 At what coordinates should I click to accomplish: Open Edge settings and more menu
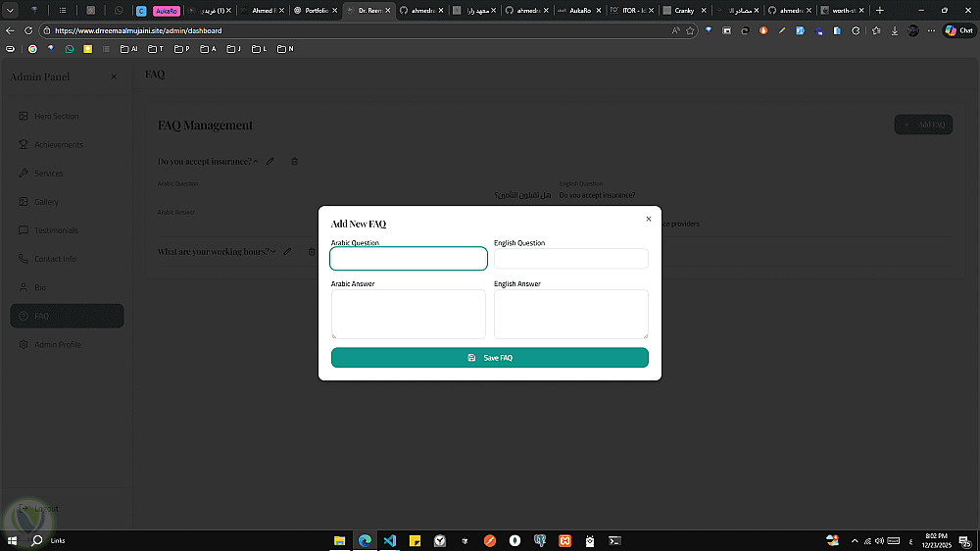[931, 30]
